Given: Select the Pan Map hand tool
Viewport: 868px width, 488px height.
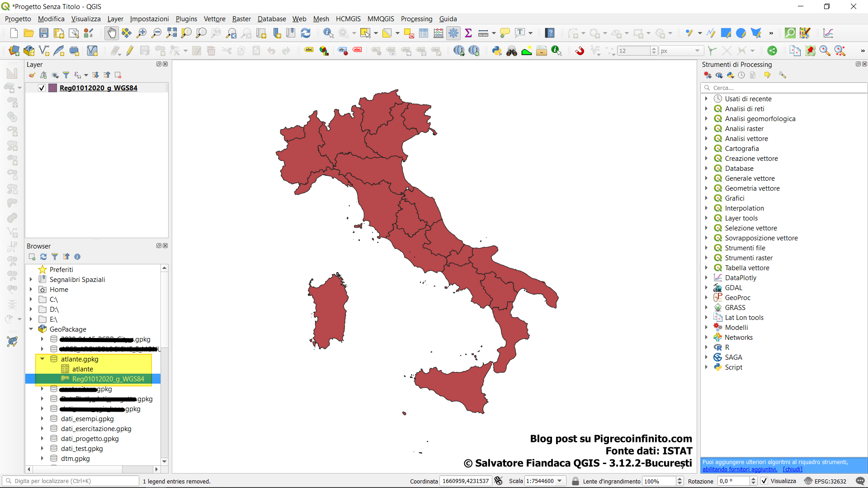Looking at the screenshot, I should pos(111,33).
